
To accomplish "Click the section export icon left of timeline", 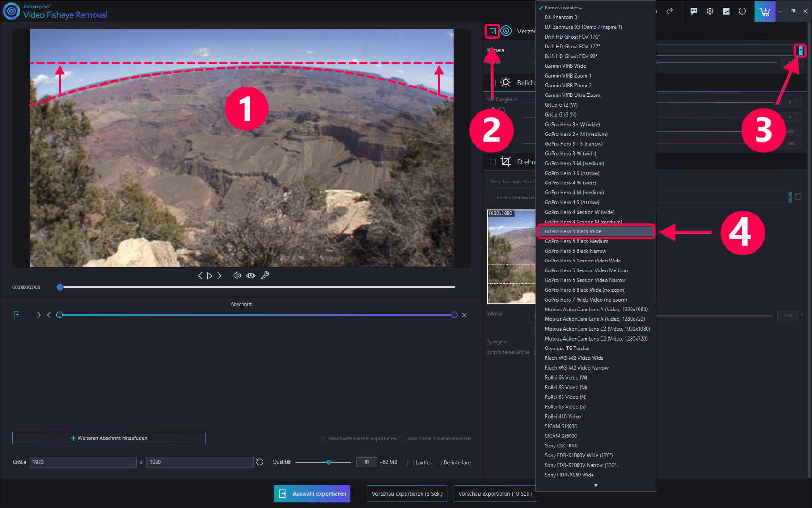I will click(x=16, y=315).
